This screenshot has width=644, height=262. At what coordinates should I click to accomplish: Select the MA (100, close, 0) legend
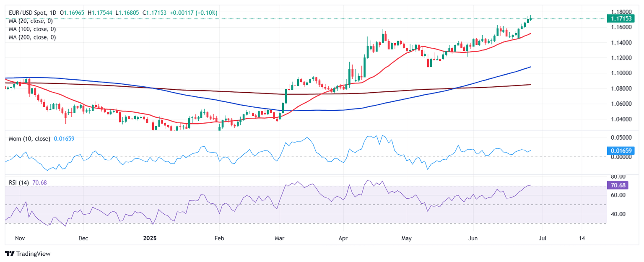click(32, 29)
